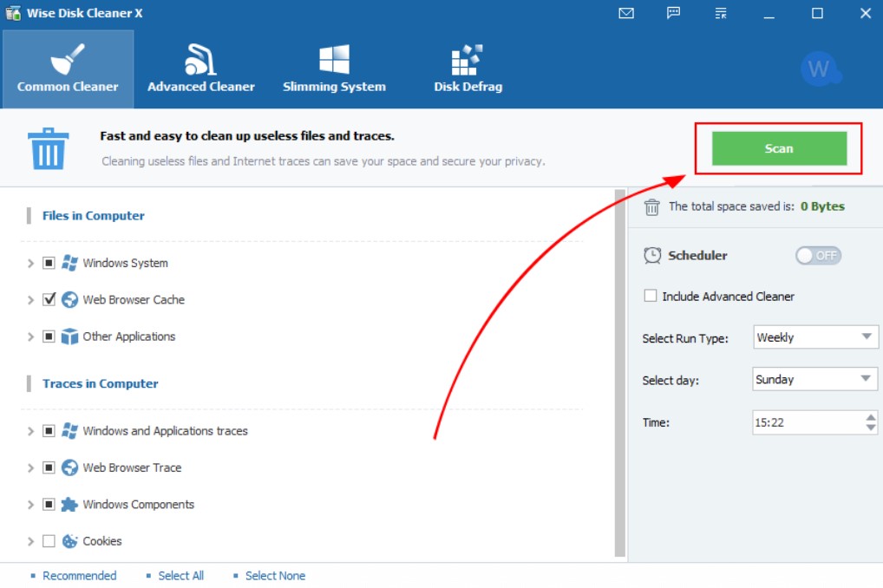883x588 pixels.
Task: Close the Wise Disk Cleaner window
Action: pos(866,13)
